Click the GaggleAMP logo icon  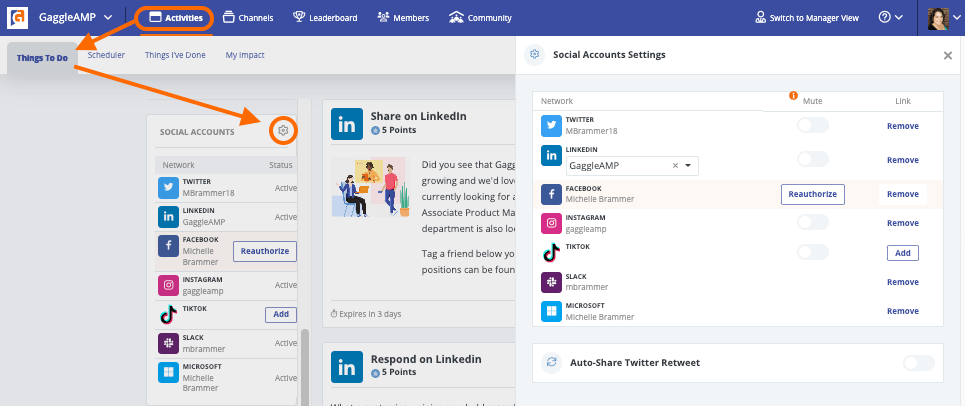pos(17,18)
